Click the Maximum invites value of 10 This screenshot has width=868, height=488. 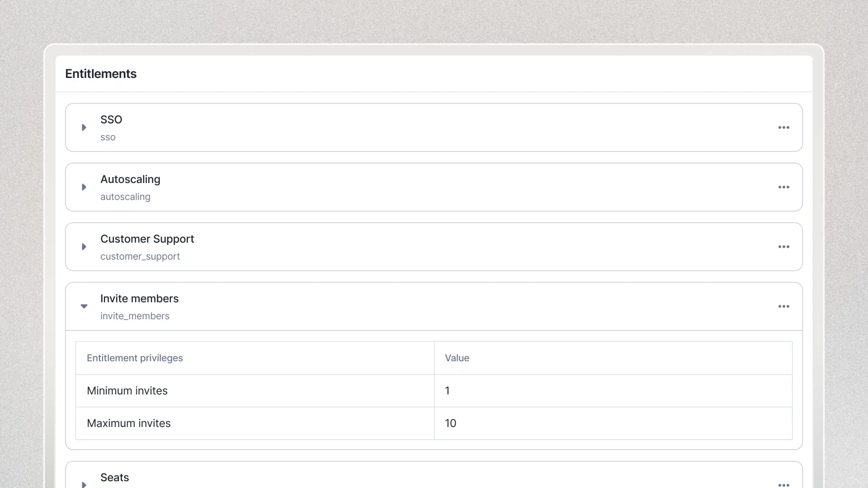click(451, 423)
